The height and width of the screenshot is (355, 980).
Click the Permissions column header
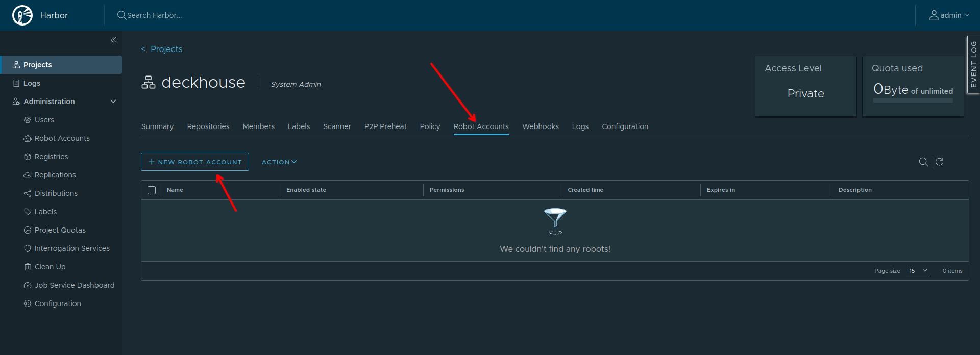[x=447, y=190]
